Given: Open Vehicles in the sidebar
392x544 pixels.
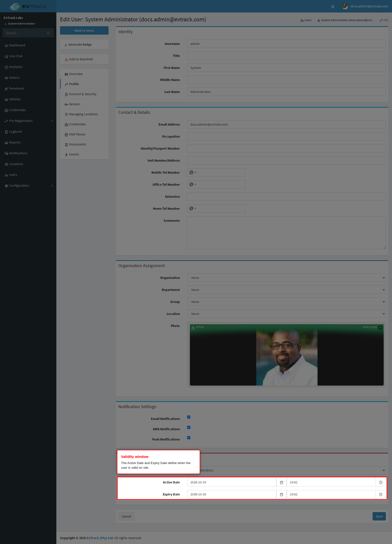Looking at the screenshot, I should [28, 99].
